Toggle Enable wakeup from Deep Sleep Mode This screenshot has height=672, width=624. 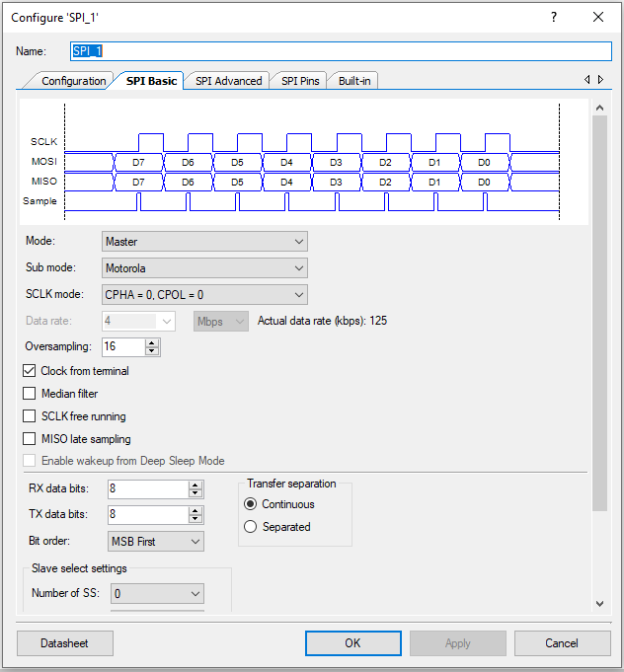30,461
